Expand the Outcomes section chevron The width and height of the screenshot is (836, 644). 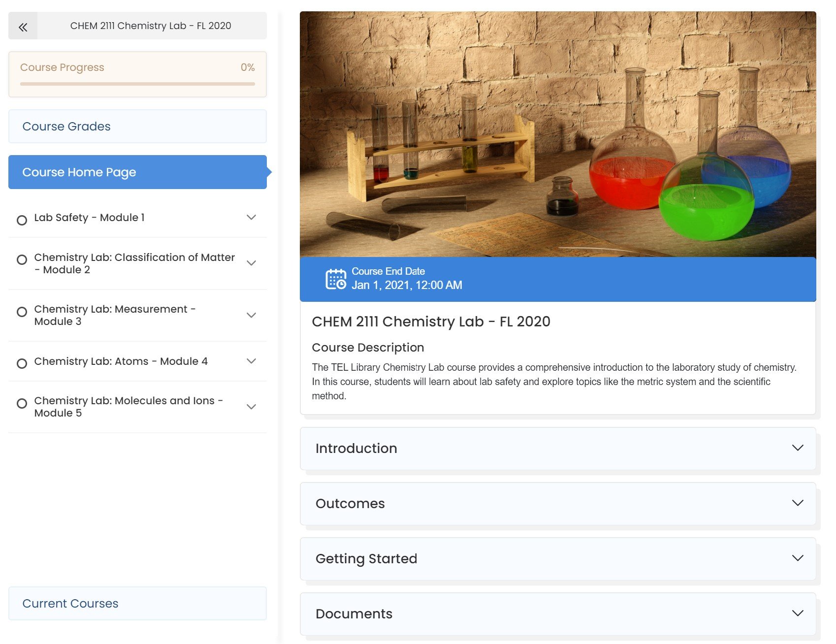pyautogui.click(x=798, y=503)
